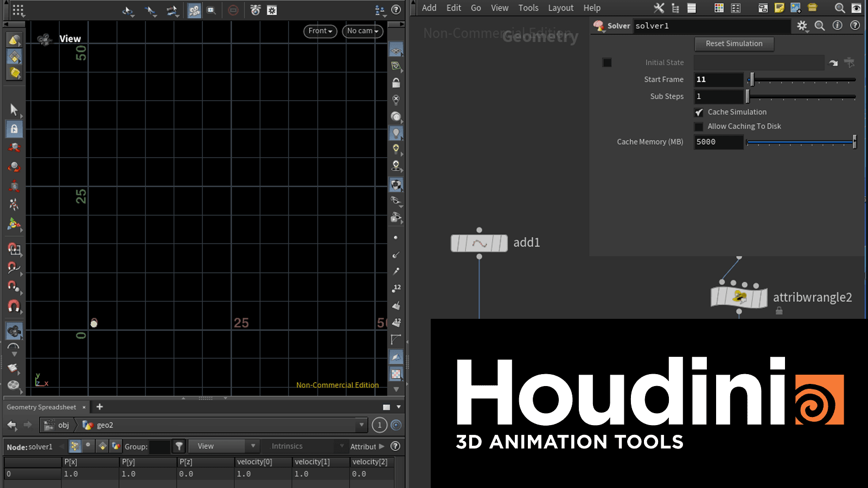Image resolution: width=868 pixels, height=488 pixels.
Task: Click the Reset Simulation button
Action: click(x=734, y=44)
